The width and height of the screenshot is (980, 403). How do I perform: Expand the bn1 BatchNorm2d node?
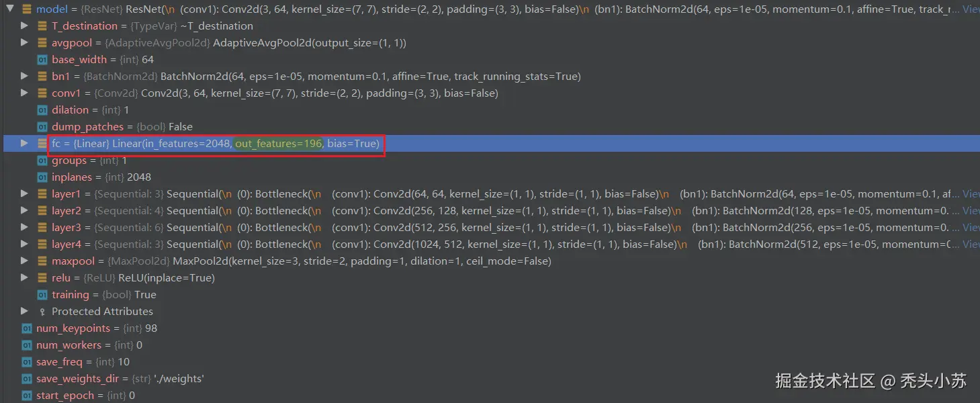[25, 76]
